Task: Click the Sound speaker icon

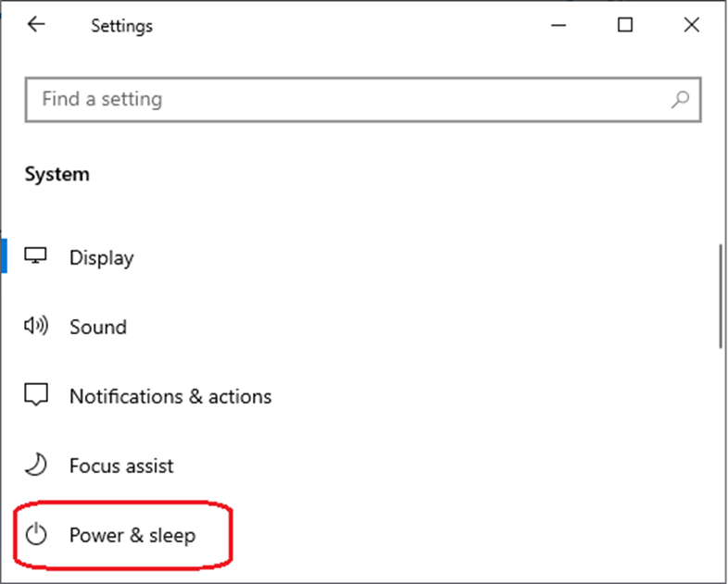Action: [36, 326]
